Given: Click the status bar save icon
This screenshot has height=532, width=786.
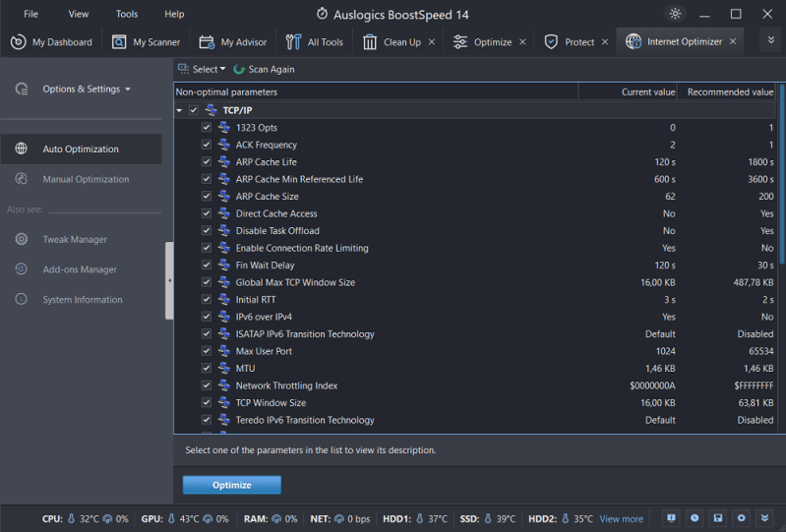Looking at the screenshot, I should coord(718,518).
